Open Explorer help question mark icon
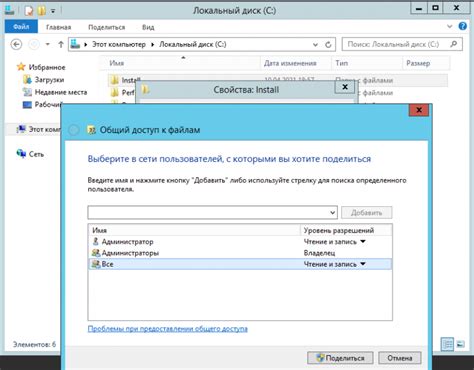This screenshot has width=474, height=370. [463, 26]
